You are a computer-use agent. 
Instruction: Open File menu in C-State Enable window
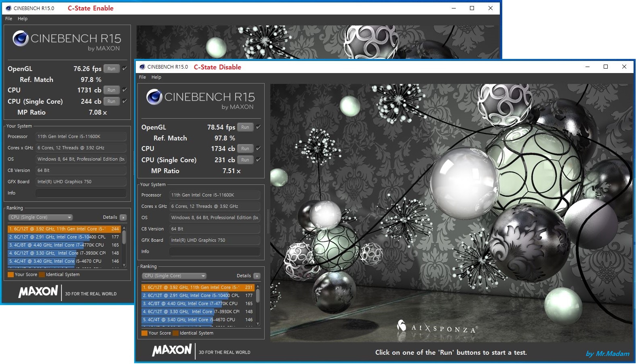point(8,19)
